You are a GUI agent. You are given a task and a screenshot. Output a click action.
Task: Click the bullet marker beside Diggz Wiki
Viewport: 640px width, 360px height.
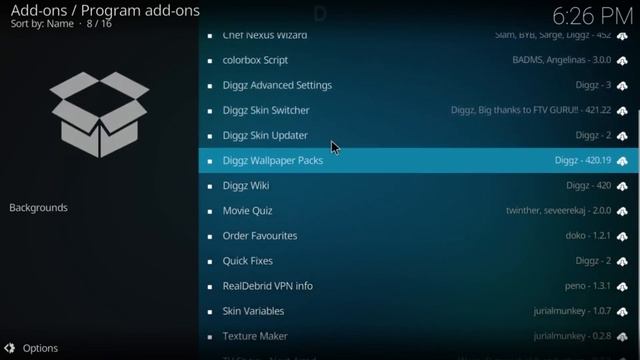click(x=210, y=187)
